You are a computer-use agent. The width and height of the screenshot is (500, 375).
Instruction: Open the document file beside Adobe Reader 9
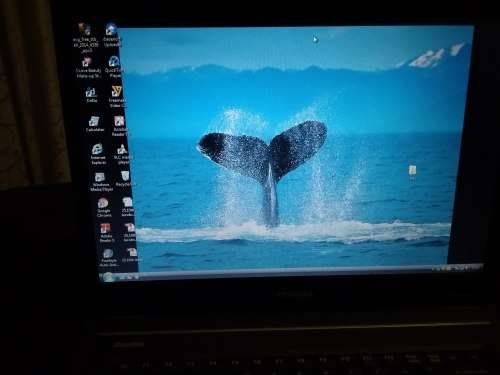(130, 232)
